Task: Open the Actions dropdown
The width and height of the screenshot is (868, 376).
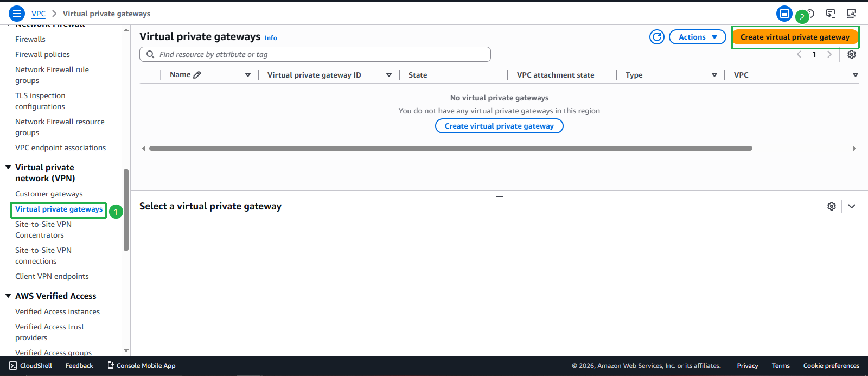Action: [x=698, y=37]
